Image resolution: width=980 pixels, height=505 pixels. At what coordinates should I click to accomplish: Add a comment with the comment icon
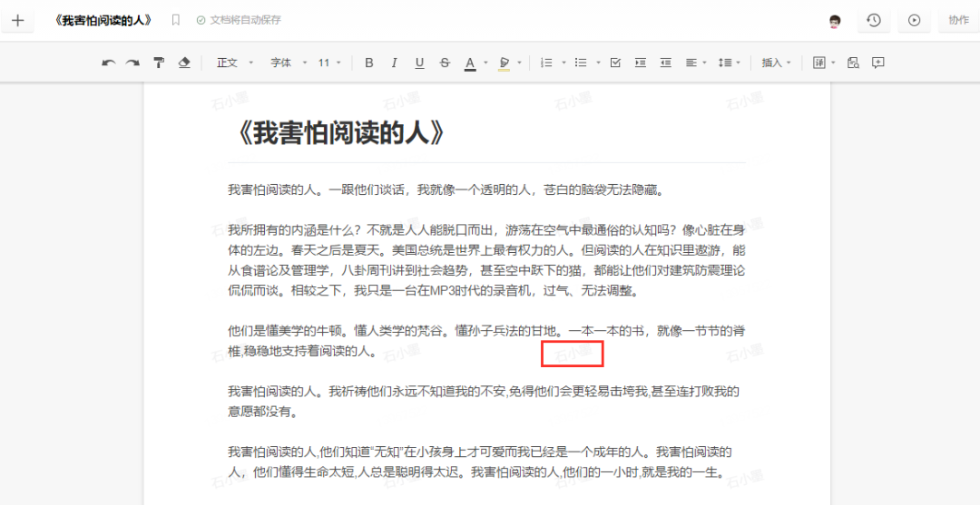click(x=877, y=63)
